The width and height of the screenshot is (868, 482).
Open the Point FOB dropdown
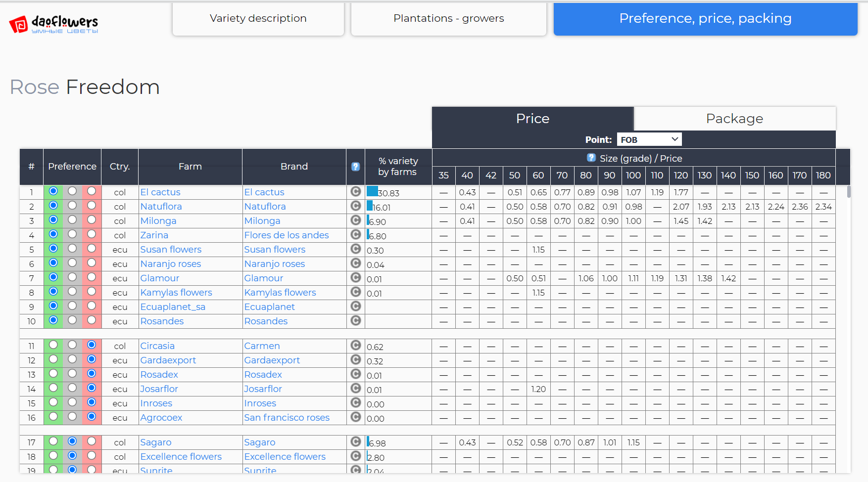[x=649, y=139]
